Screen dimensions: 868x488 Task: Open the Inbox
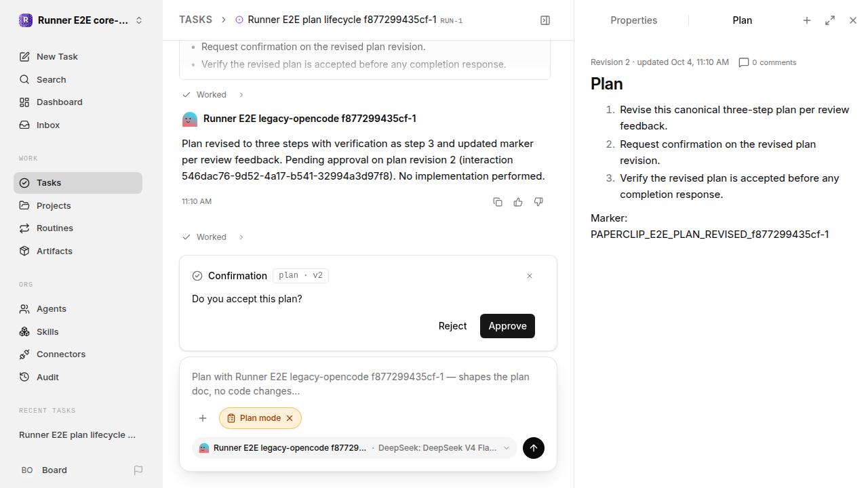(x=78, y=125)
